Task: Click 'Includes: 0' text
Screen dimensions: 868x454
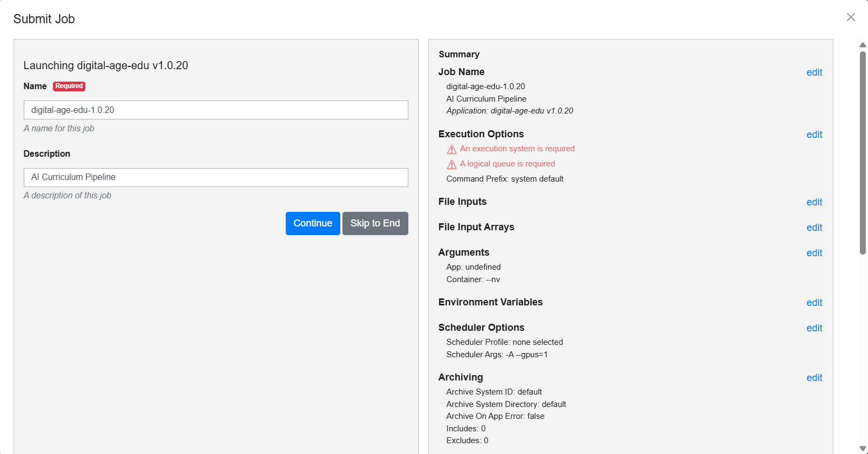Action: pos(466,429)
